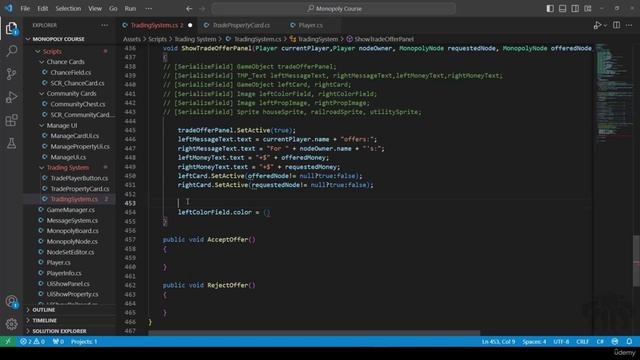Switch to the TradePropertyCard.cs tab
The width and height of the screenshot is (640, 360).
tap(237, 25)
